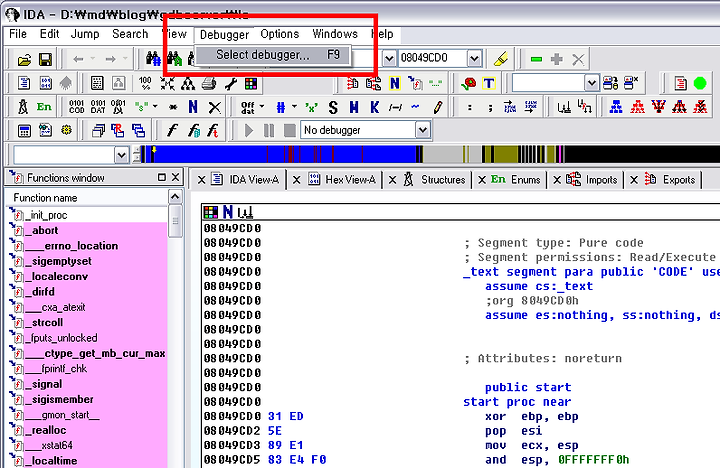Viewport: 720px width, 468px height.
Task: Click the fit-to-window arrows icon
Action: 167,83
